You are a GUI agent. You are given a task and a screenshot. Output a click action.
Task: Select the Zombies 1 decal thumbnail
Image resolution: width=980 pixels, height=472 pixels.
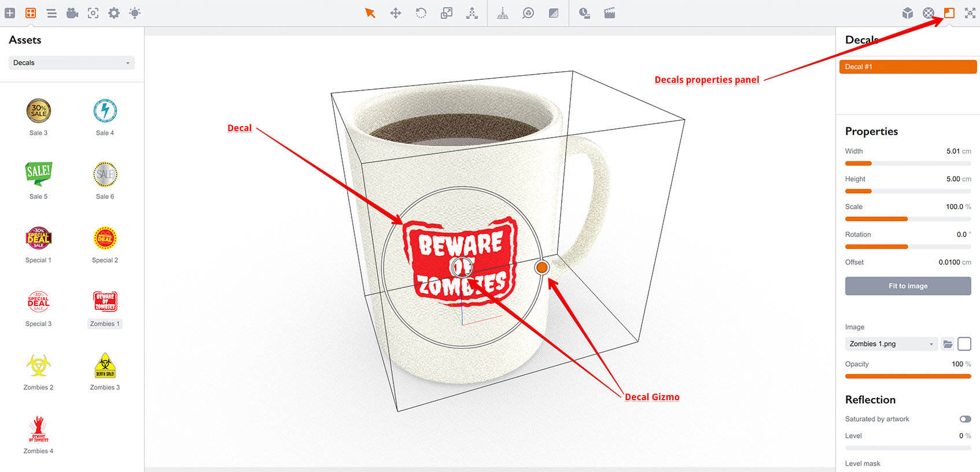point(105,301)
